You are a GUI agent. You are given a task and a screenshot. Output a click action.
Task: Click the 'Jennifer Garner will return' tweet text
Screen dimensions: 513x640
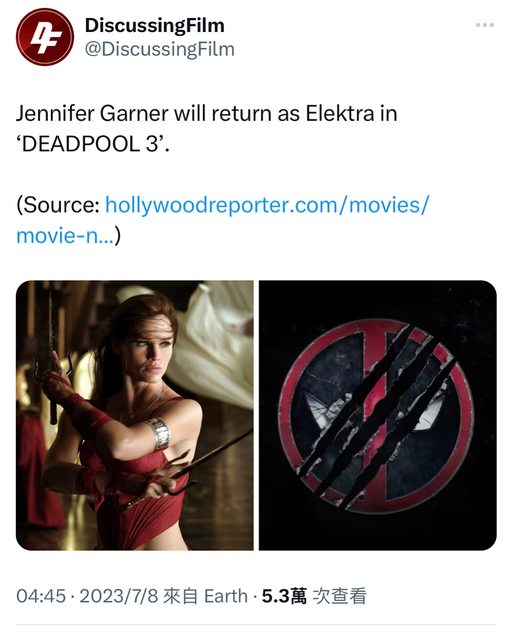point(144,113)
